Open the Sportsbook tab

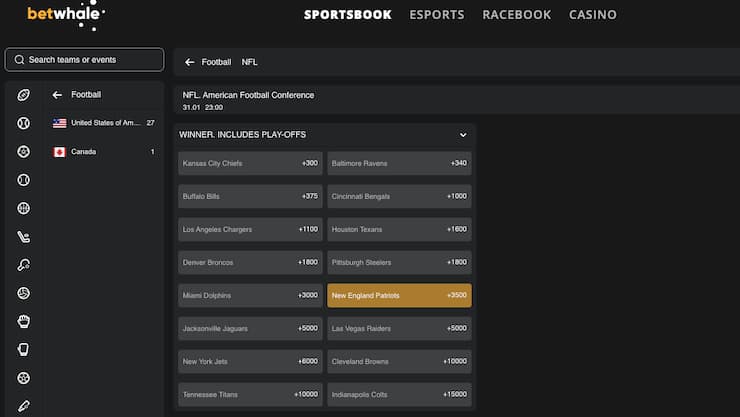[348, 15]
